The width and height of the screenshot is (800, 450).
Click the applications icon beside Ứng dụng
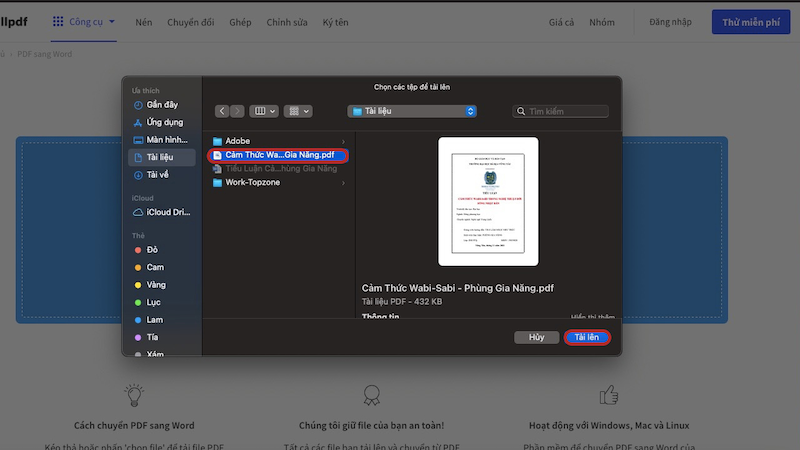138,122
